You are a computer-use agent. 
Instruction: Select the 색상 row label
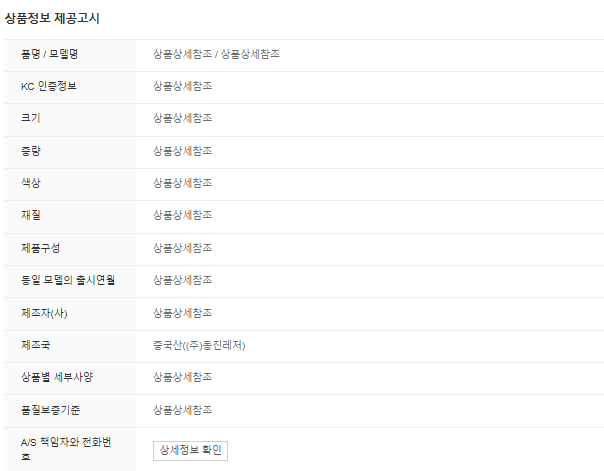click(x=30, y=183)
